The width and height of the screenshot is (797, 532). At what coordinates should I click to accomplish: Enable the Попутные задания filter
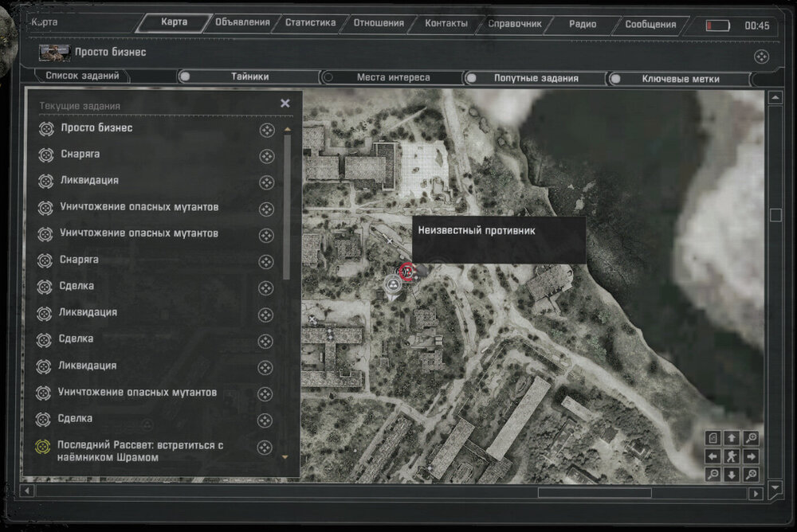tap(472, 79)
